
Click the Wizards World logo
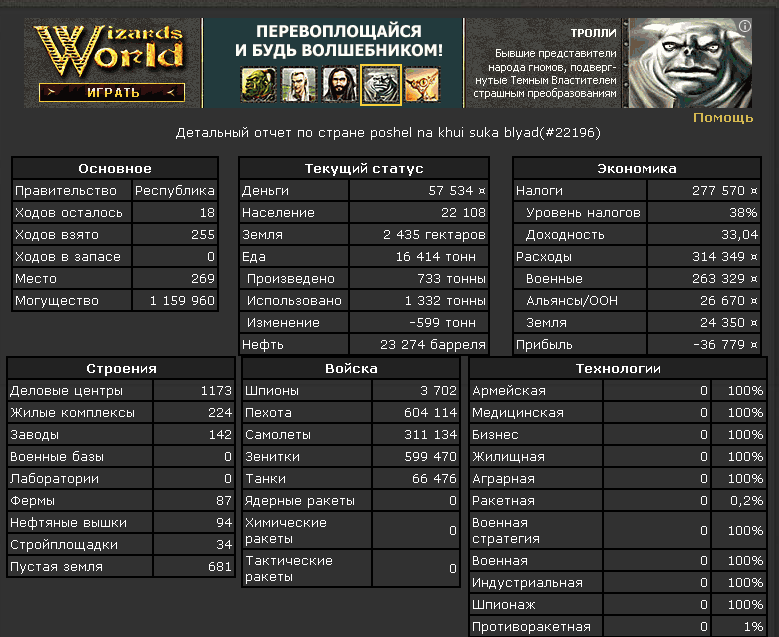(x=109, y=51)
